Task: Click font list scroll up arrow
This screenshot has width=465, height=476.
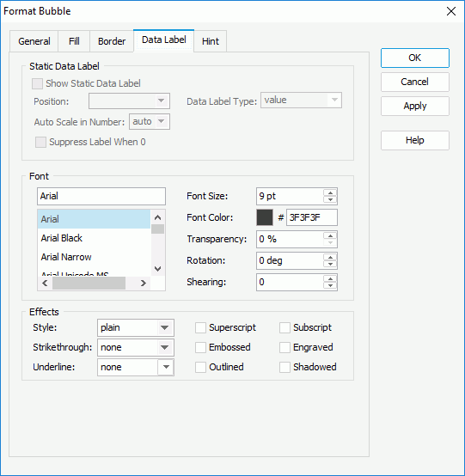Action: (157, 217)
